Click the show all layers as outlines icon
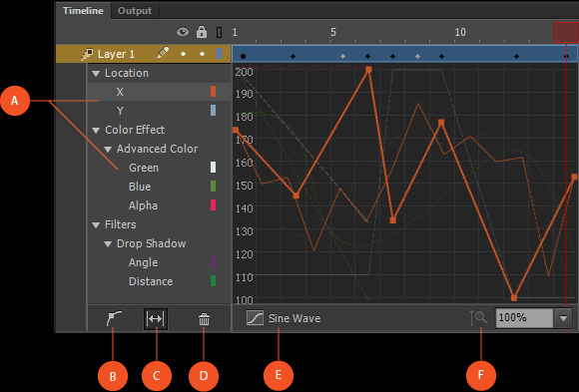The height and width of the screenshot is (392, 579). coord(219,32)
